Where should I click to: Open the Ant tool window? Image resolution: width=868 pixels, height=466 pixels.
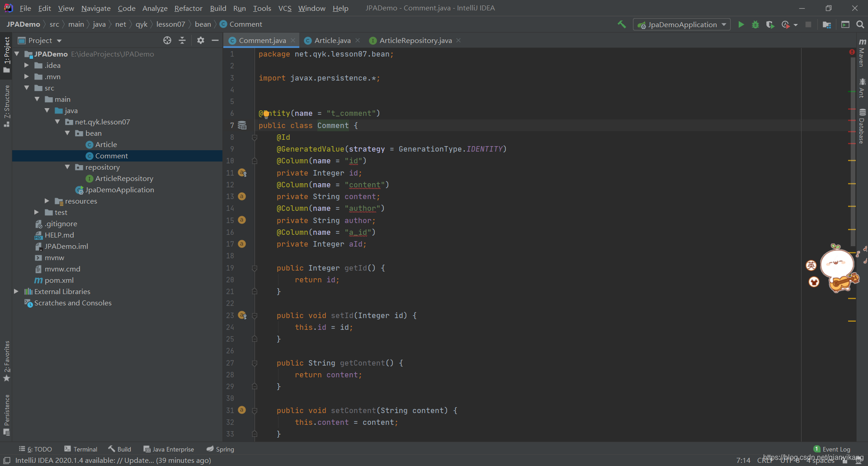(862, 88)
